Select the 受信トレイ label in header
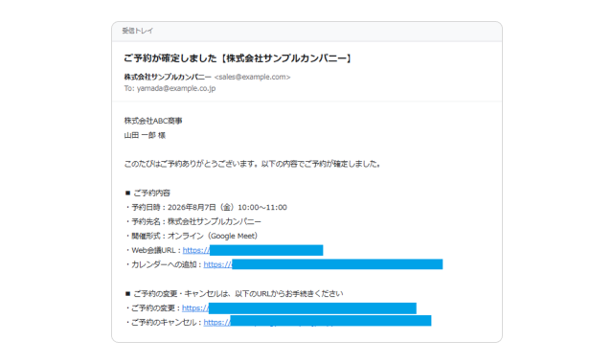613x364 pixels. (138, 31)
